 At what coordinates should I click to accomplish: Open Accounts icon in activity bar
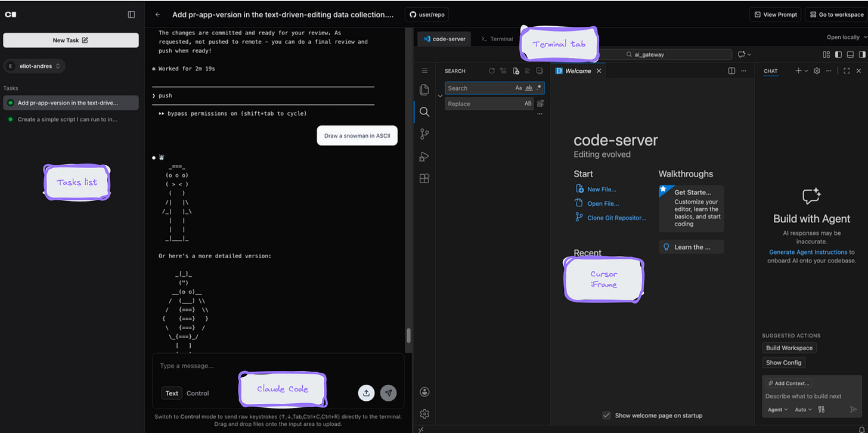tap(424, 392)
